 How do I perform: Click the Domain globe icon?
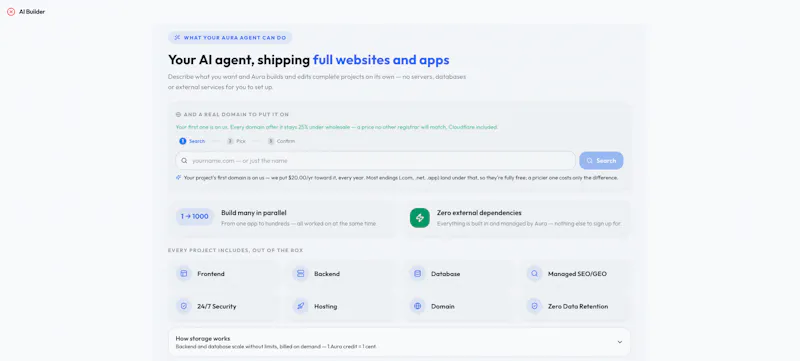417,306
